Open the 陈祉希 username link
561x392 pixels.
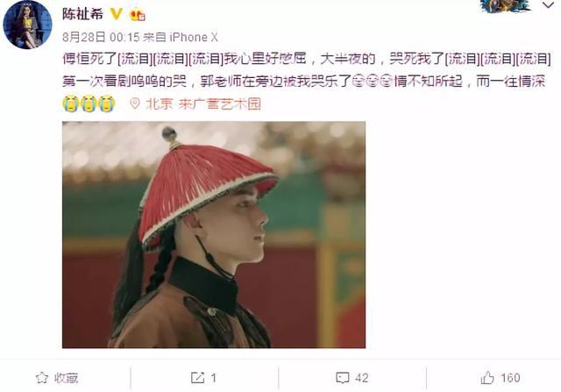83,14
